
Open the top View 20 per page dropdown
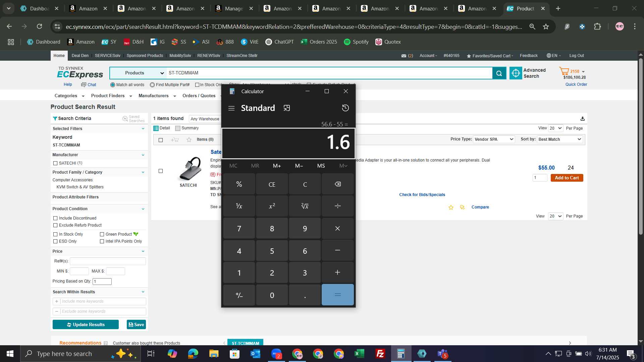[555, 128]
